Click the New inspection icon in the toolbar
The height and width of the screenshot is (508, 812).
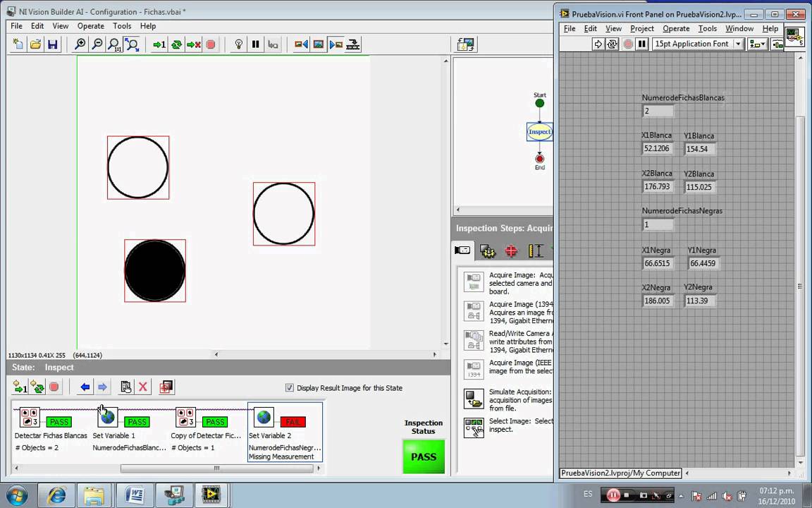pyautogui.click(x=18, y=44)
